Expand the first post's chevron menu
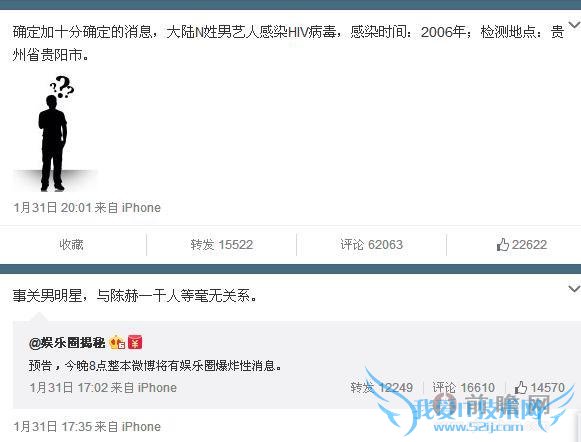 coord(574,25)
